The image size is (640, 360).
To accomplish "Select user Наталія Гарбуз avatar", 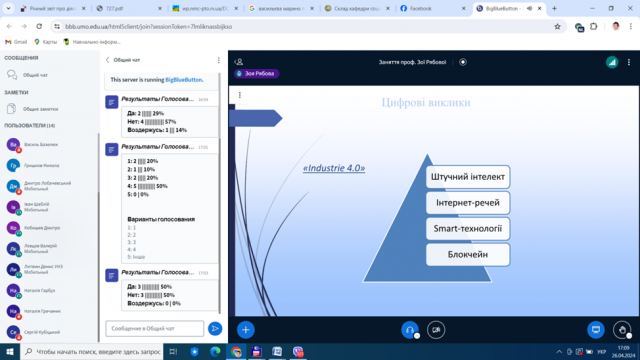I will tap(13, 290).
